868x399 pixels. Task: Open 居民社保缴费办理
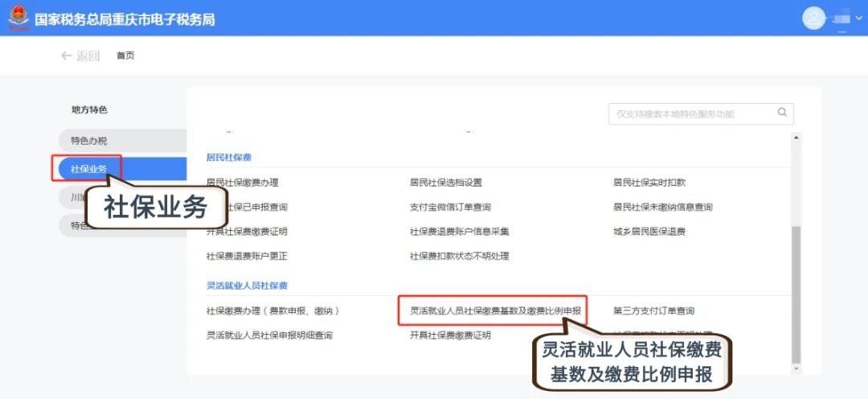tap(242, 183)
